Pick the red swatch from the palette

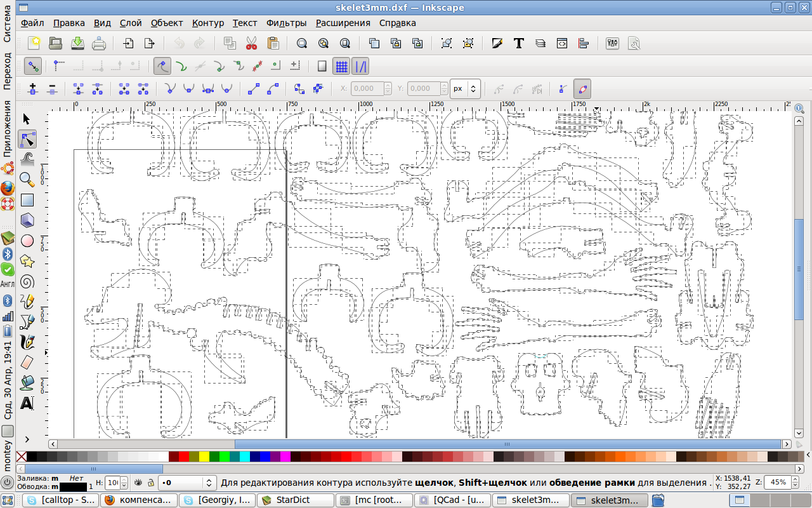(184, 457)
